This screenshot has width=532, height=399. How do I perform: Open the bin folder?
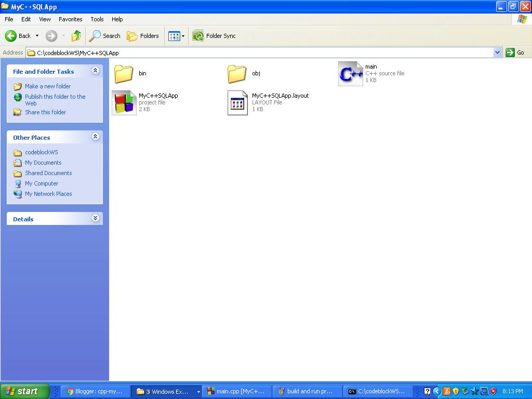click(123, 73)
